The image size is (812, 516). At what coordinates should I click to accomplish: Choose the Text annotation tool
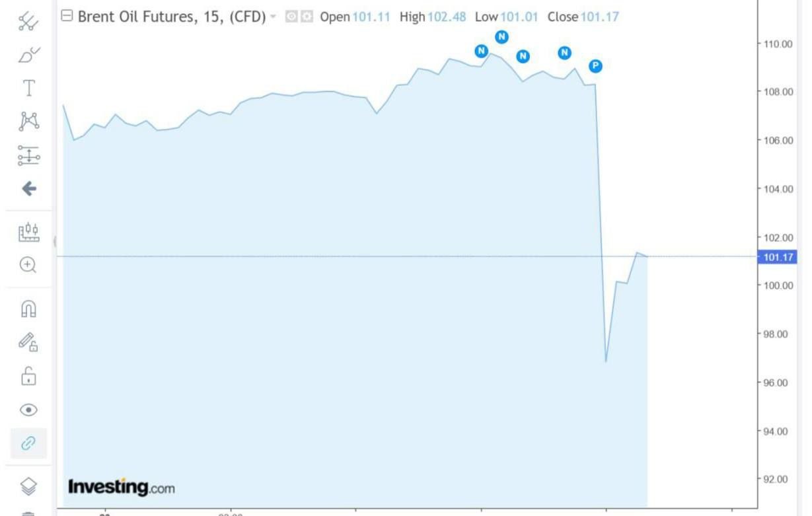pyautogui.click(x=28, y=88)
